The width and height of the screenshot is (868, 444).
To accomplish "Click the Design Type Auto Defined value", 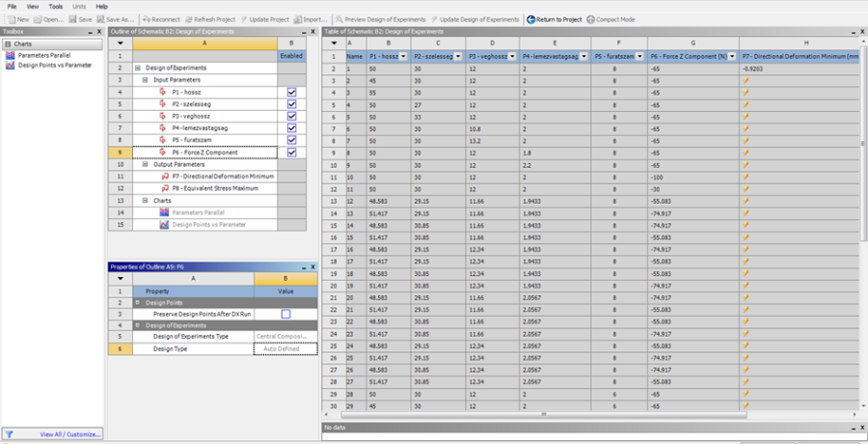I will coord(285,349).
